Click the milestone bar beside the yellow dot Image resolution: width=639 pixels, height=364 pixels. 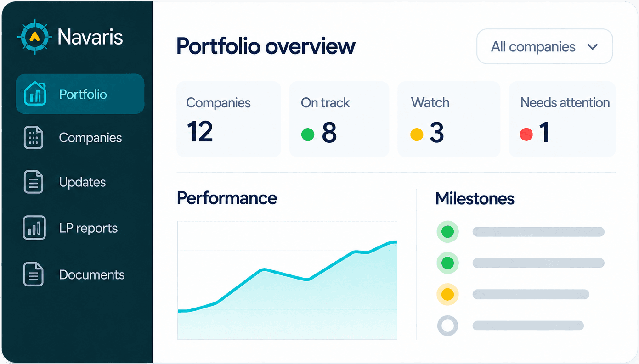point(531,294)
